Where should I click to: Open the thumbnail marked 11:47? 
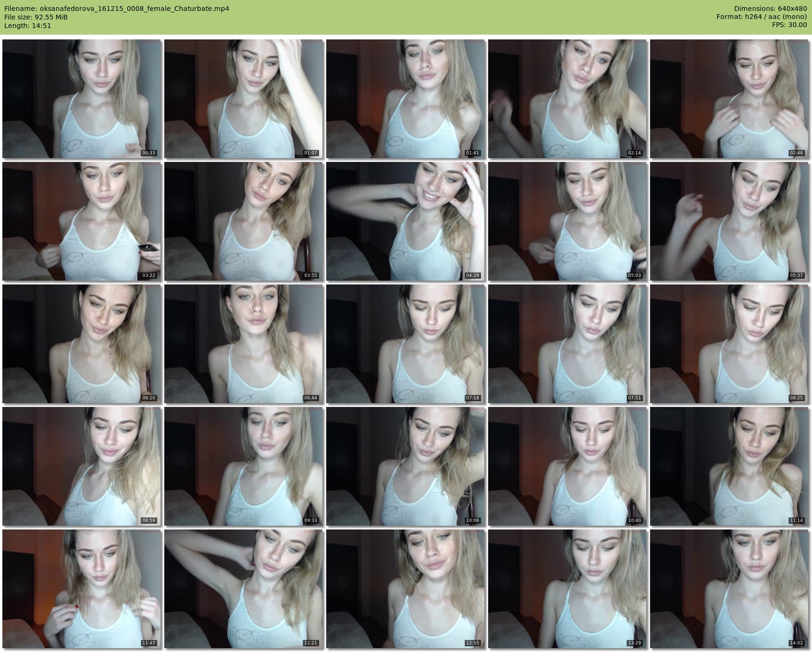tap(82, 589)
